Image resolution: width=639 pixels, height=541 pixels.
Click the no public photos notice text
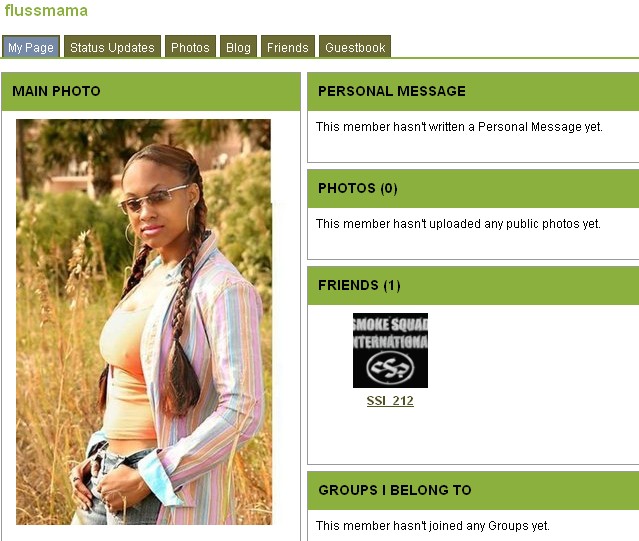click(x=458, y=224)
